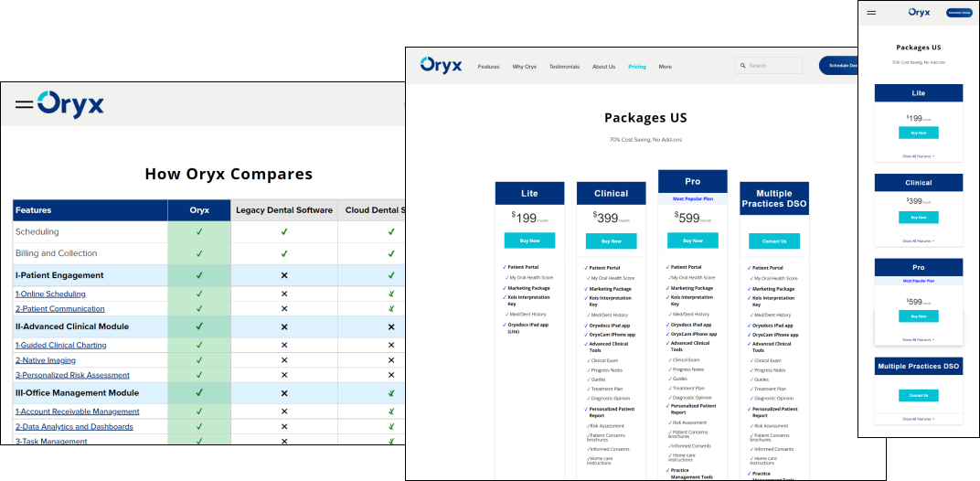Open the hamburger menu in the comparison page
This screenshot has width=980, height=481.
(24, 104)
